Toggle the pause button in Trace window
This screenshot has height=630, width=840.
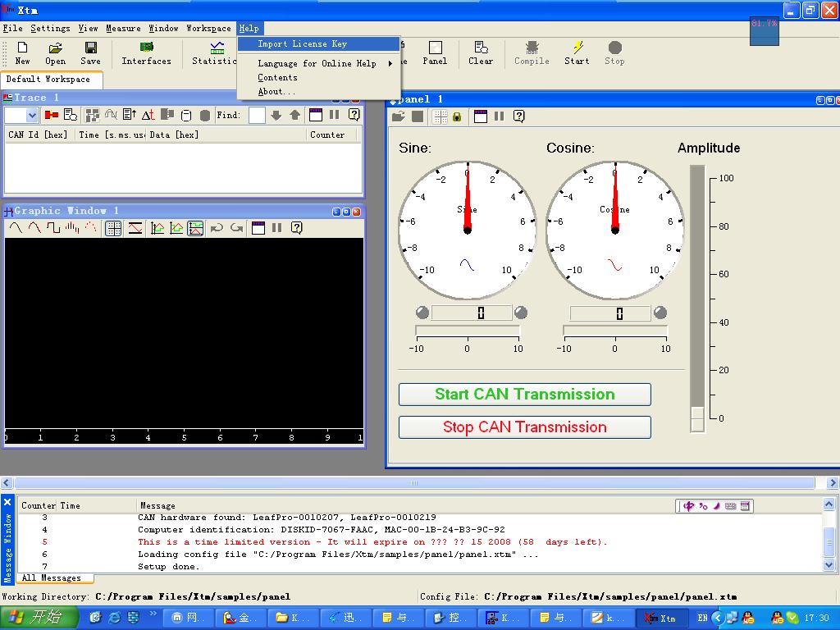point(335,115)
